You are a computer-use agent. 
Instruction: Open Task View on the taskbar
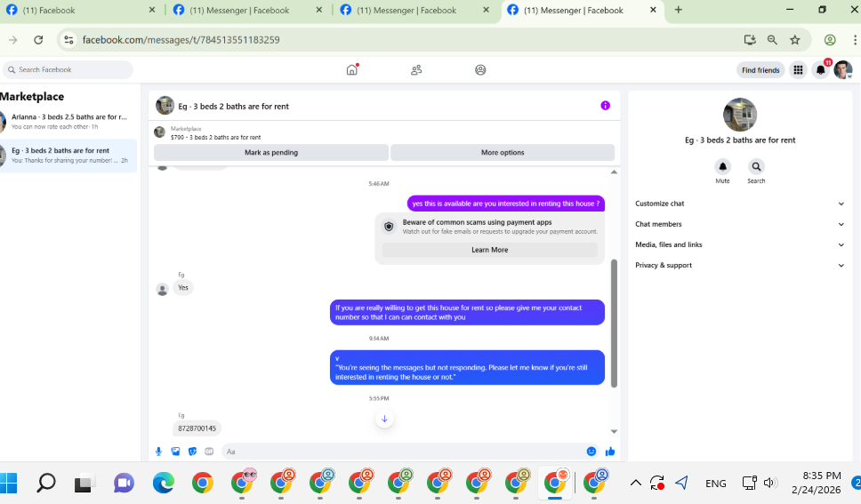pyautogui.click(x=84, y=484)
